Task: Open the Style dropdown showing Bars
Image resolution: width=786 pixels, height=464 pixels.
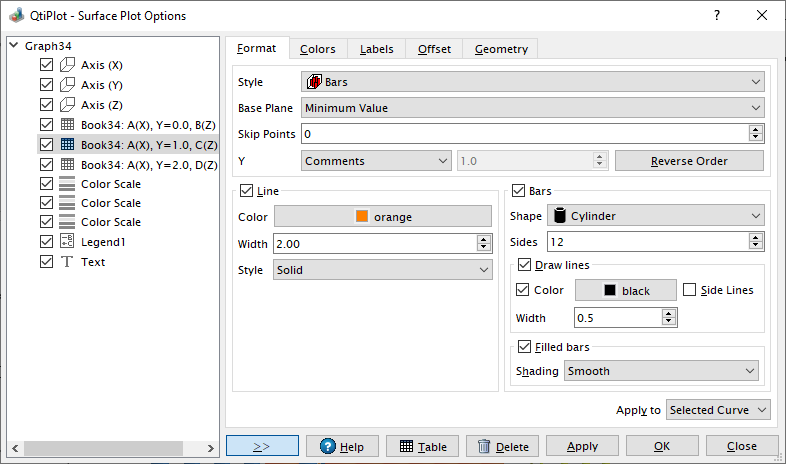Action: click(533, 82)
